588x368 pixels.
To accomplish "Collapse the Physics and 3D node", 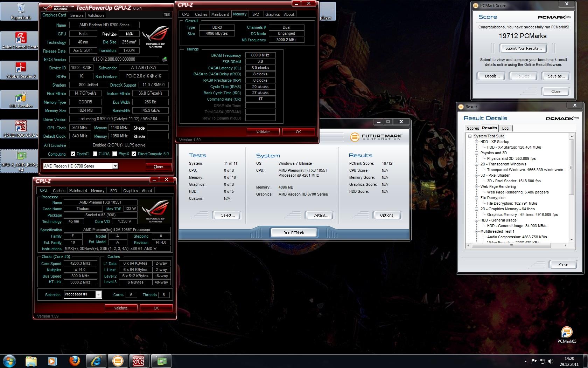I will pos(476,153).
